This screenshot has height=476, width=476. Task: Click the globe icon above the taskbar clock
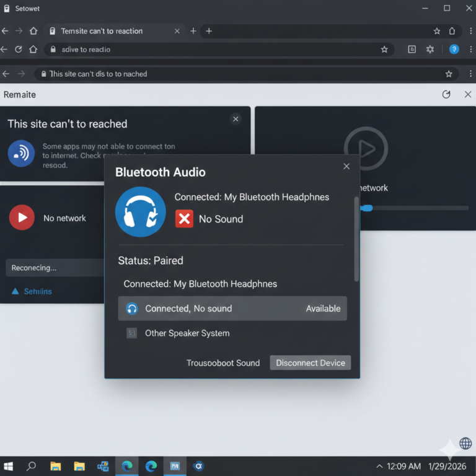click(x=465, y=443)
